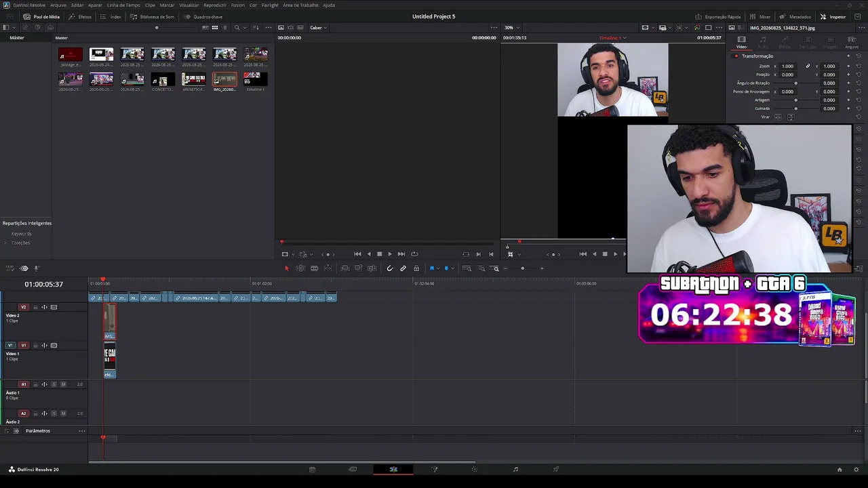Click the Exportação Rápida button

[x=718, y=17]
